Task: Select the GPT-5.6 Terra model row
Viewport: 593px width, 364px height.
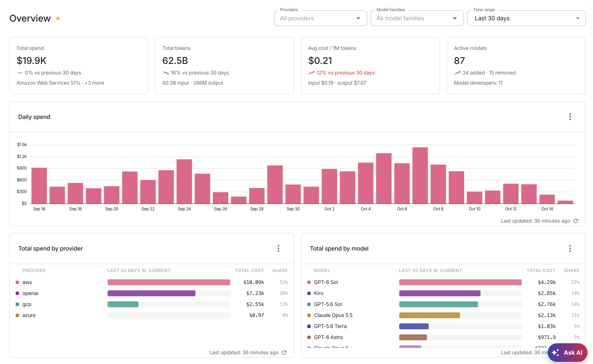Action: click(443, 326)
